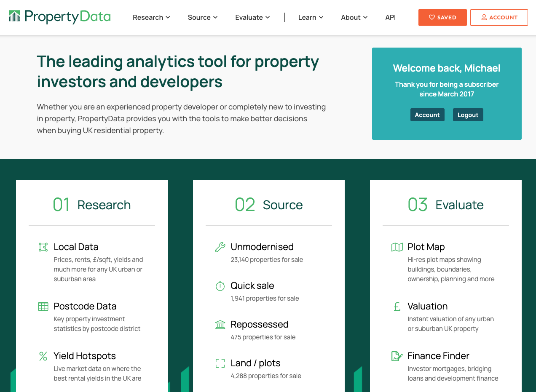The image size is (536, 392).
Task: Click the Repossessed bank building icon
Action: 220,325
